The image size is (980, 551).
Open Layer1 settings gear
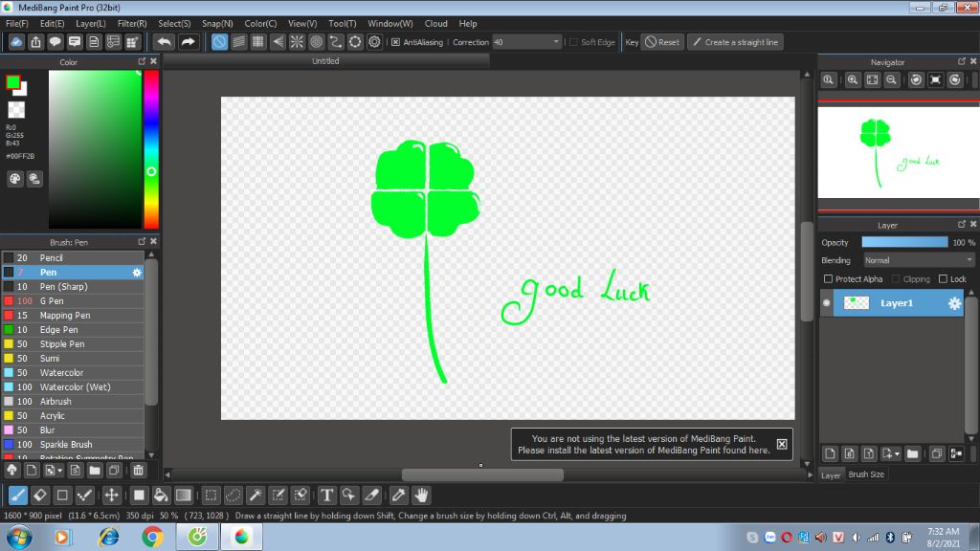click(x=954, y=303)
